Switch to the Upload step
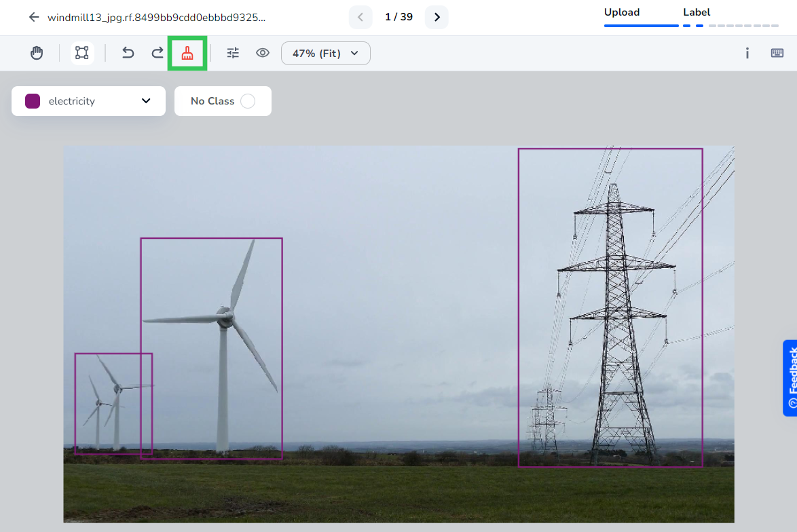The image size is (797, 532). tap(620, 12)
